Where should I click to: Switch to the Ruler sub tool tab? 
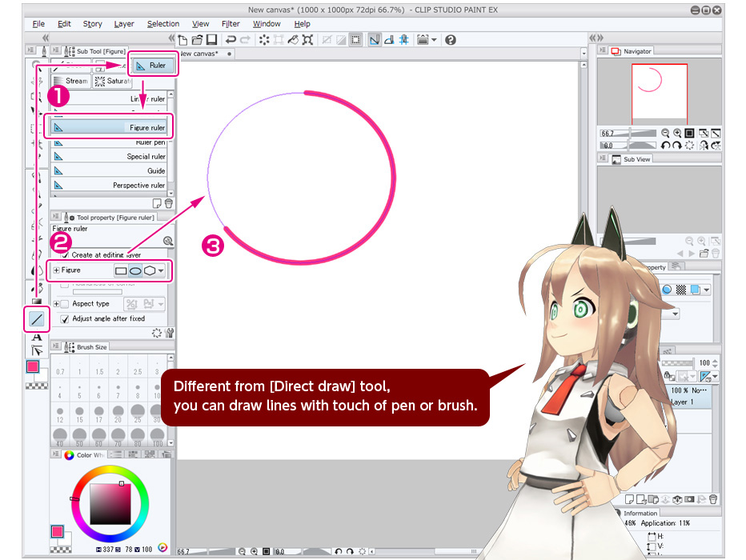click(x=151, y=65)
